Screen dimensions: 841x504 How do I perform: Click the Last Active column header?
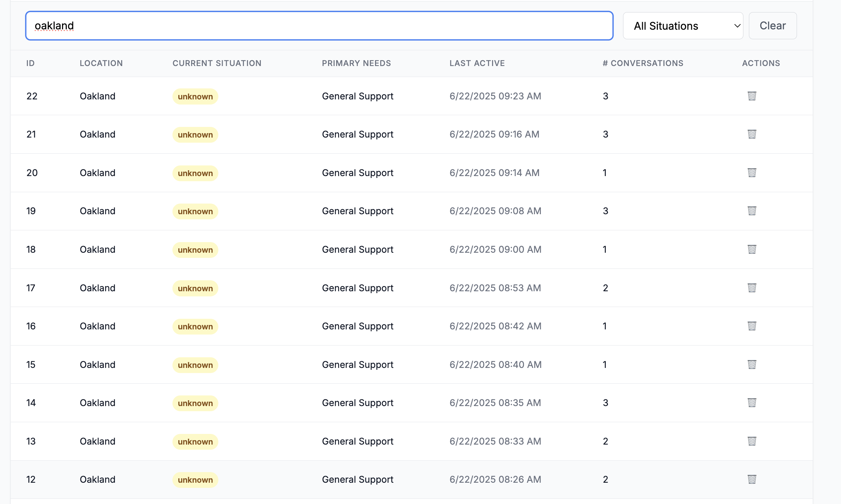coord(477,63)
